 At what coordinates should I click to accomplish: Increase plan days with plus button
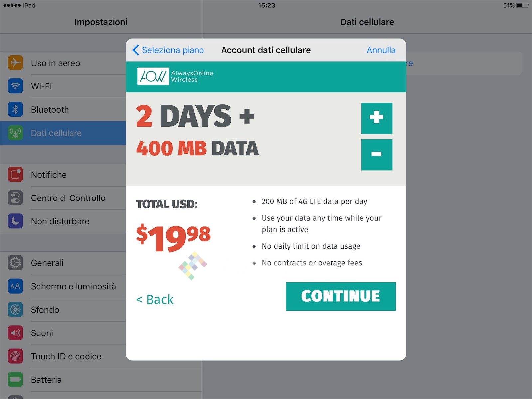[x=377, y=118]
